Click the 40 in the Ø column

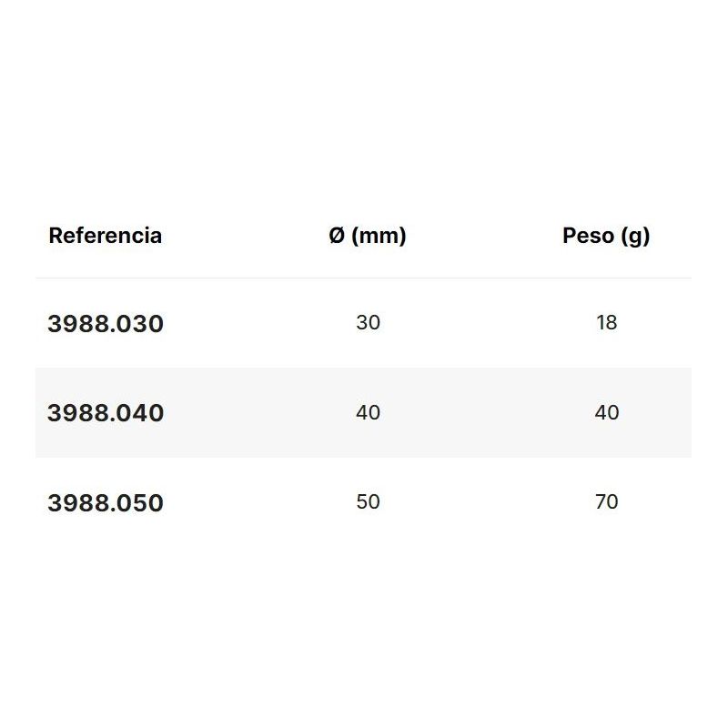point(368,412)
